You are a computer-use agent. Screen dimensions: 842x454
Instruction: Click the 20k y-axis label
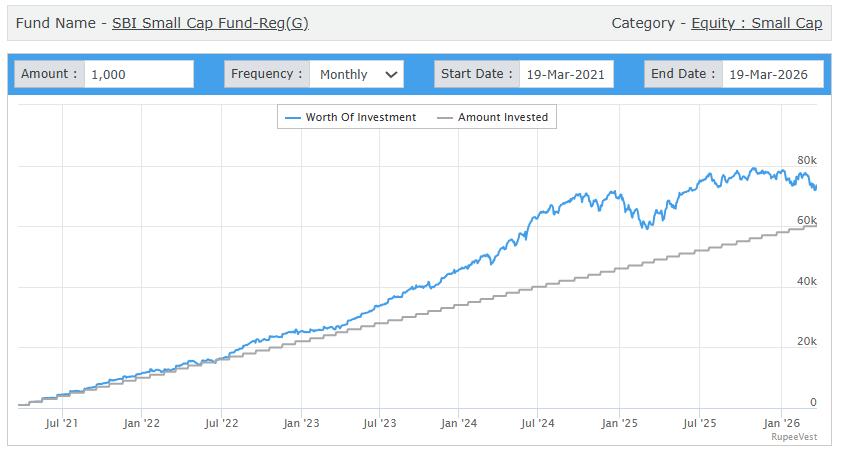coord(807,341)
